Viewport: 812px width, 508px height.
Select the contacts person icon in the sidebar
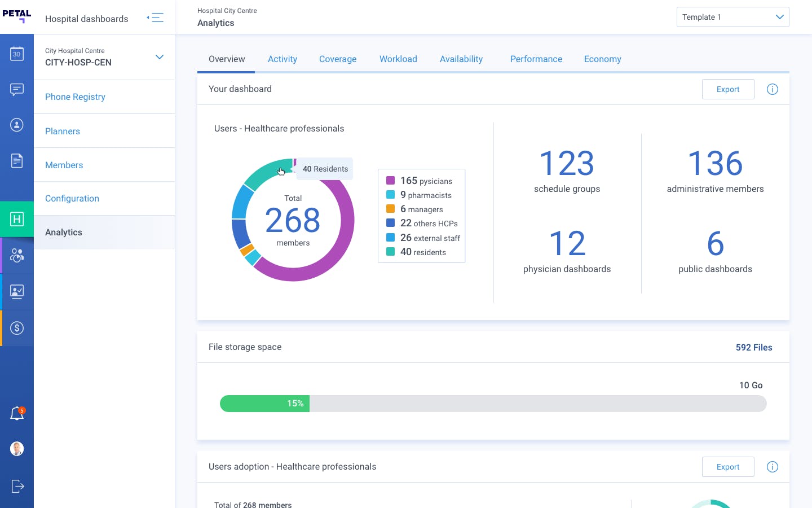[x=17, y=125]
